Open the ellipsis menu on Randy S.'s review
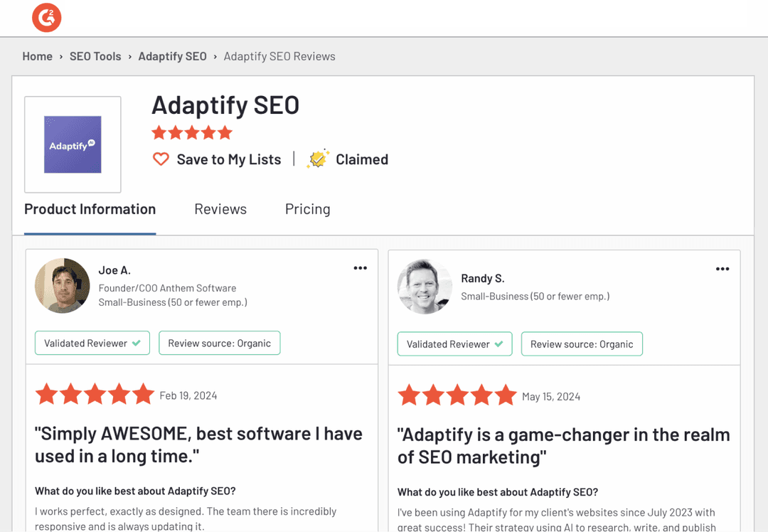This screenshot has height=532, width=768. tap(722, 269)
